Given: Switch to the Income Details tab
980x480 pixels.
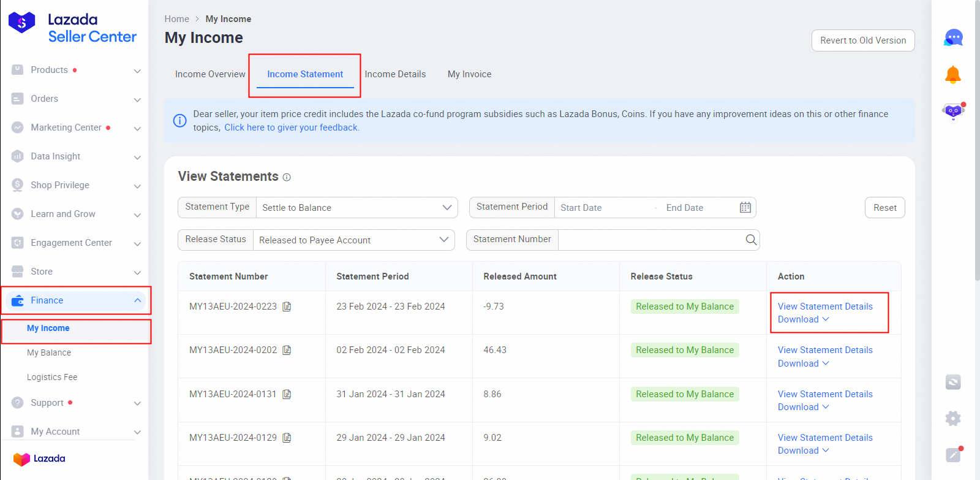Looking at the screenshot, I should (x=395, y=74).
